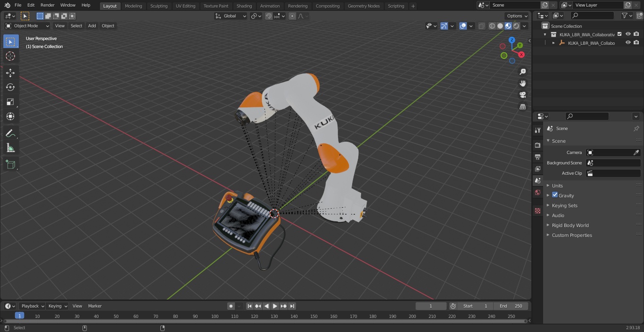Toggle show gizmos button
644x332 pixels.
coord(444,26)
